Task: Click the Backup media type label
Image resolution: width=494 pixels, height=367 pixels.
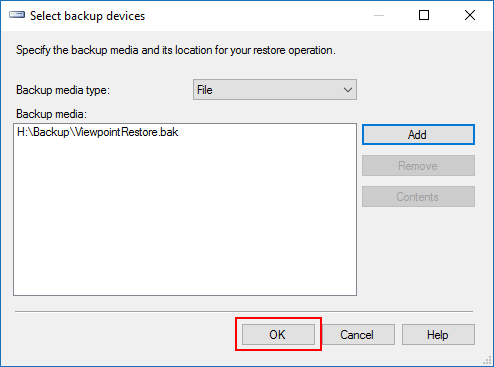Action: point(63,90)
